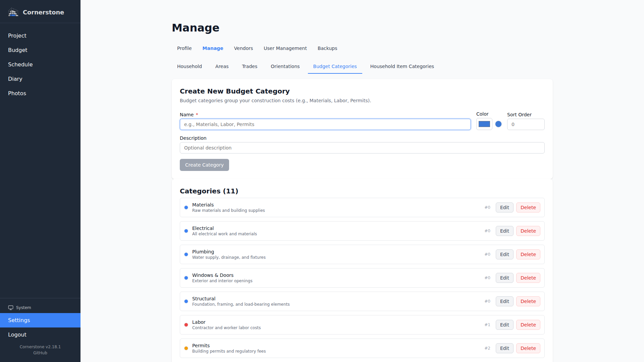Image resolution: width=644 pixels, height=362 pixels.
Task: Click Logout in the sidebar
Action: click(40, 335)
